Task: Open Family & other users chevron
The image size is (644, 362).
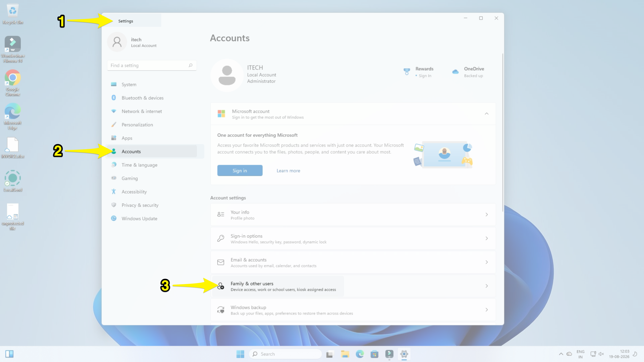Action: (x=487, y=286)
